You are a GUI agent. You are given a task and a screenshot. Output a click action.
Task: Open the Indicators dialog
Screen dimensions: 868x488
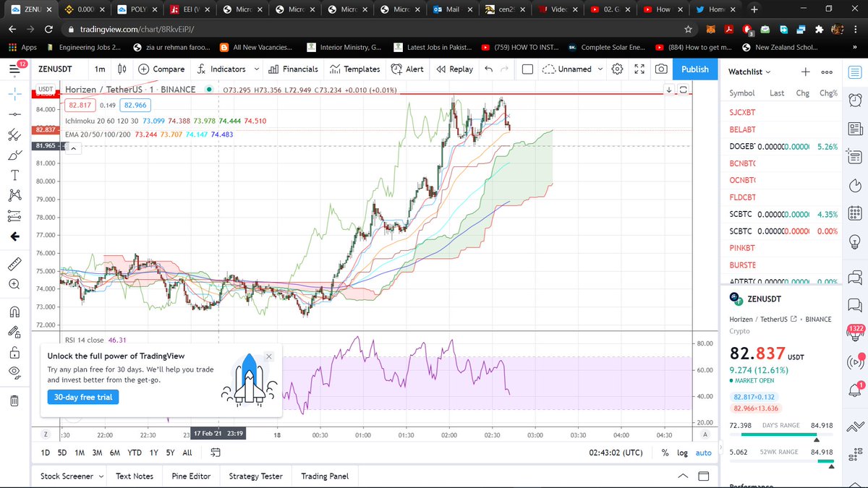(221, 69)
